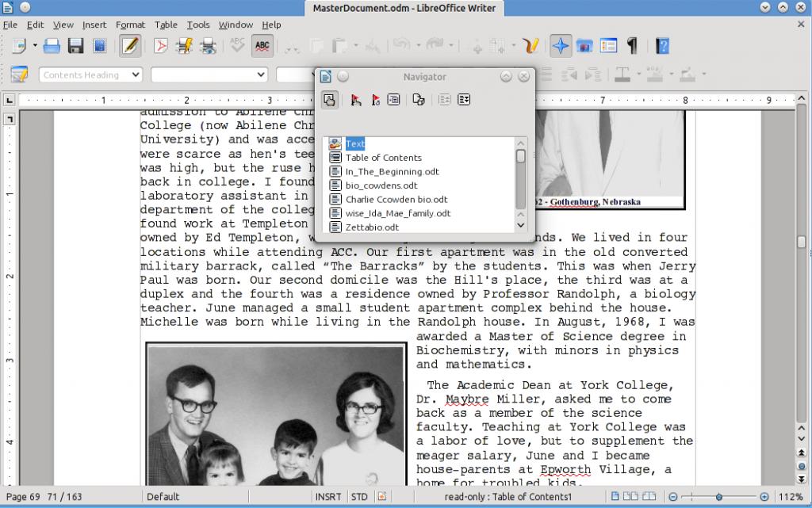Open LibreOffice Help with the question mark icon

[663, 46]
